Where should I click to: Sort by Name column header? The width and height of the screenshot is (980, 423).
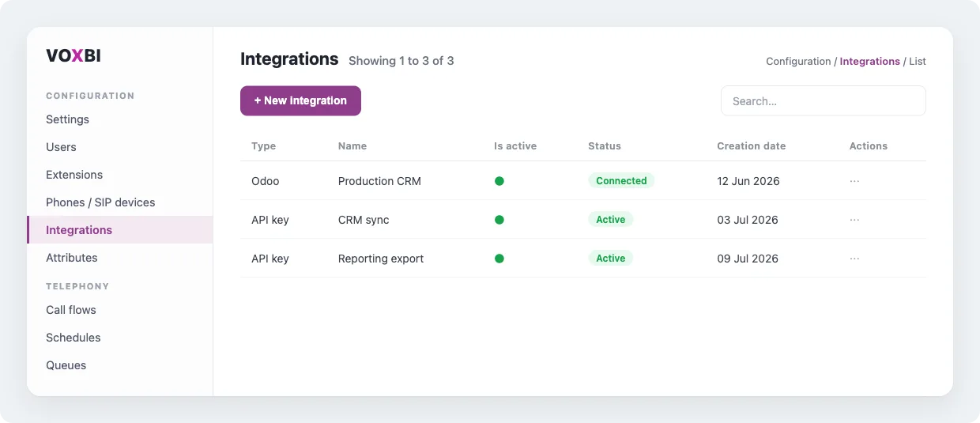point(352,146)
